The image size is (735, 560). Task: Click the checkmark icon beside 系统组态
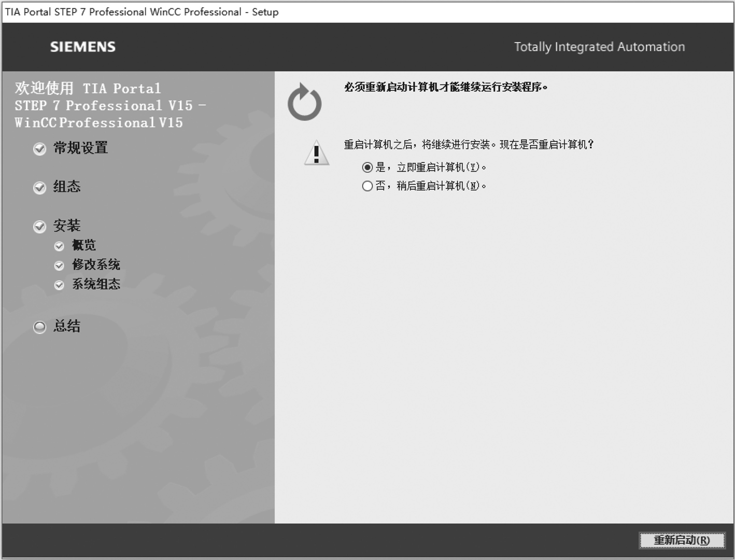[59, 285]
